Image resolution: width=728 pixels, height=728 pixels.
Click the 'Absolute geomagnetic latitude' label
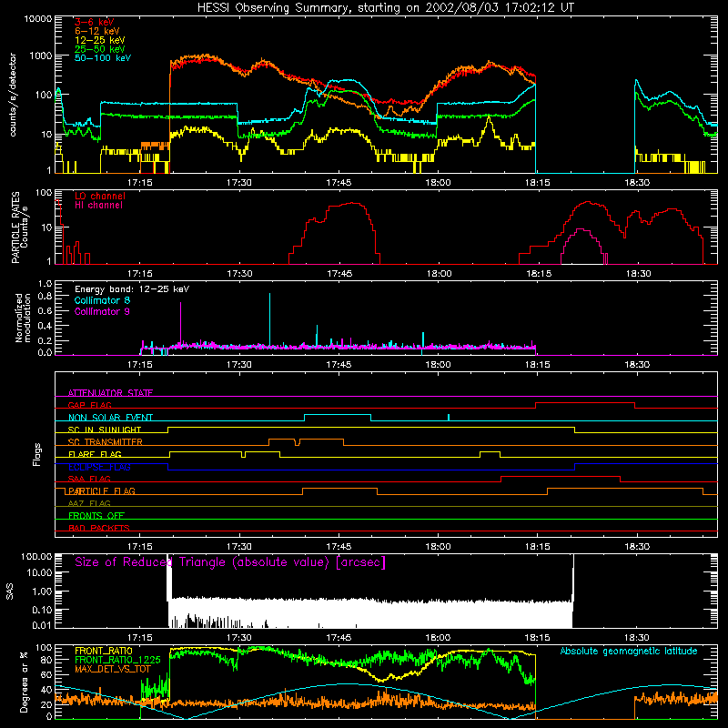(x=629, y=651)
